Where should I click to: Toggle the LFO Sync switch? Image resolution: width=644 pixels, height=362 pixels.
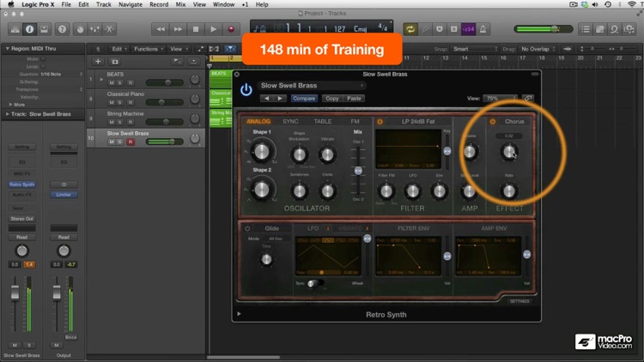coord(315,283)
